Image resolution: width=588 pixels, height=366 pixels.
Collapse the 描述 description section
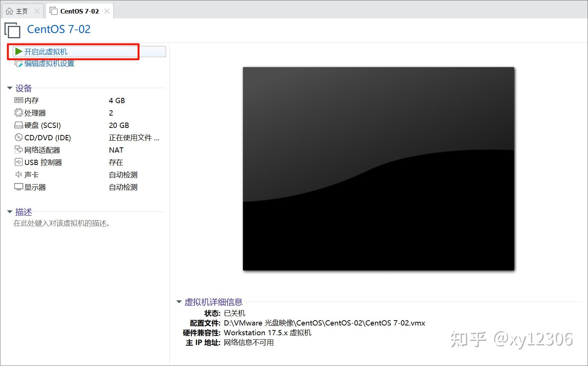[x=9, y=212]
